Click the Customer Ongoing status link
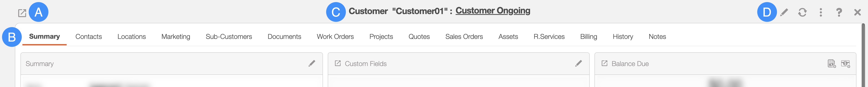Image resolution: width=868 pixels, height=87 pixels. (x=493, y=11)
